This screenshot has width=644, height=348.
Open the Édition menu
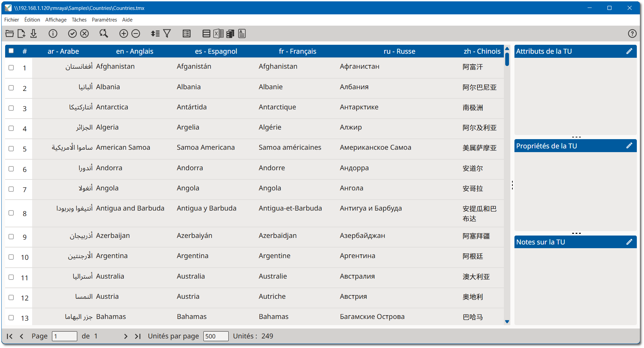(32, 20)
